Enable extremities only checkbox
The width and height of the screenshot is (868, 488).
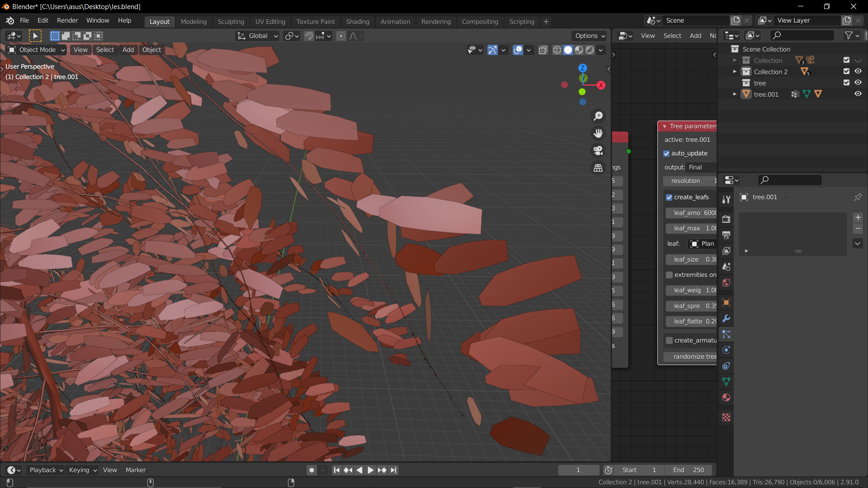click(669, 275)
